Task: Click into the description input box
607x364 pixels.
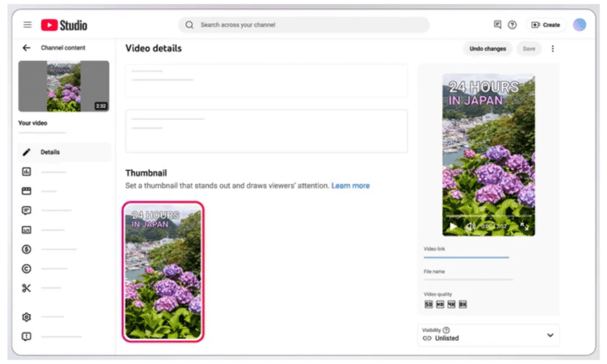Action: pyautogui.click(x=266, y=131)
